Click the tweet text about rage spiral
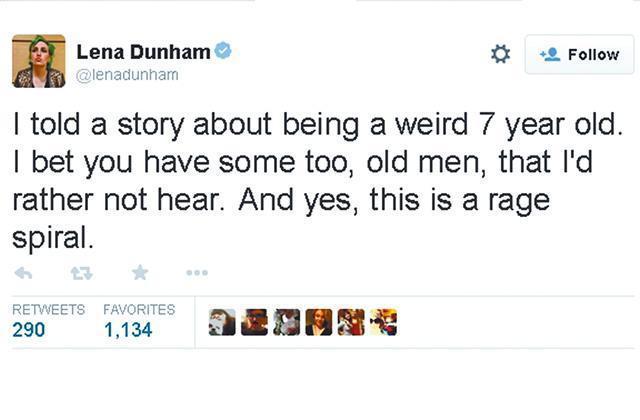The image size is (640, 420). [318, 182]
